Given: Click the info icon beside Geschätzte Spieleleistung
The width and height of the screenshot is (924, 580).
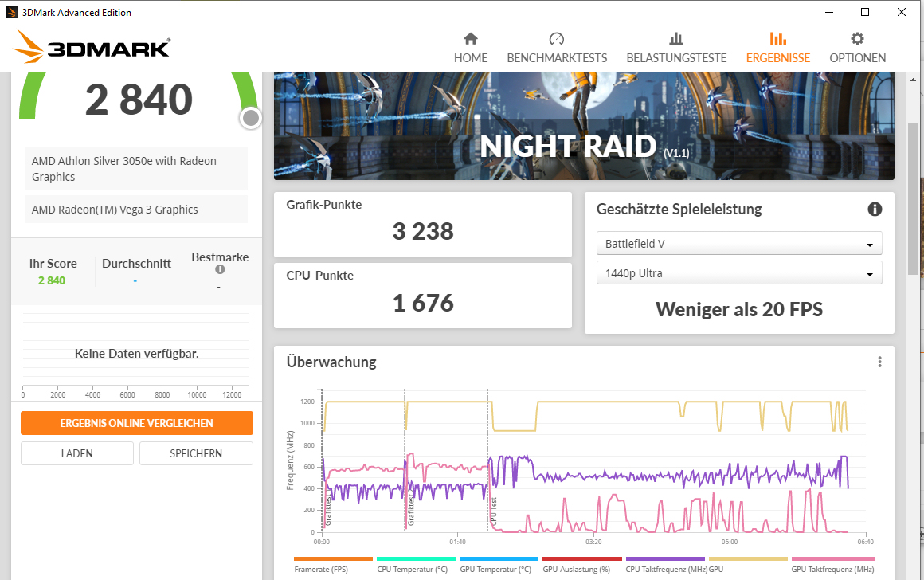Looking at the screenshot, I should pos(875,209).
